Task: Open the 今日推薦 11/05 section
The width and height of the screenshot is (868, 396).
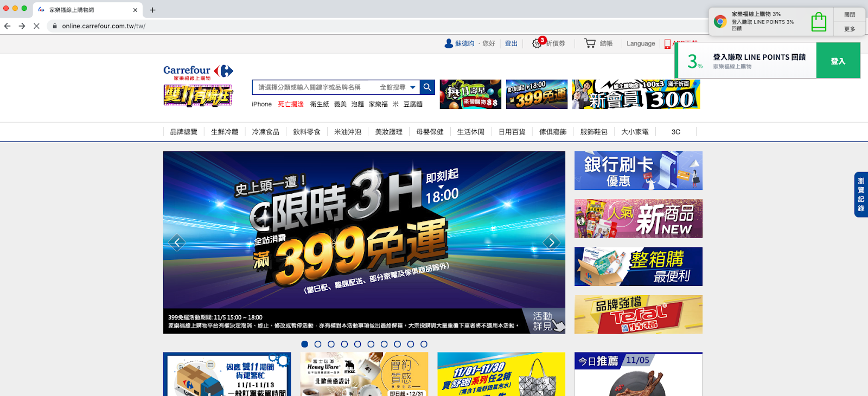Action: (639, 374)
